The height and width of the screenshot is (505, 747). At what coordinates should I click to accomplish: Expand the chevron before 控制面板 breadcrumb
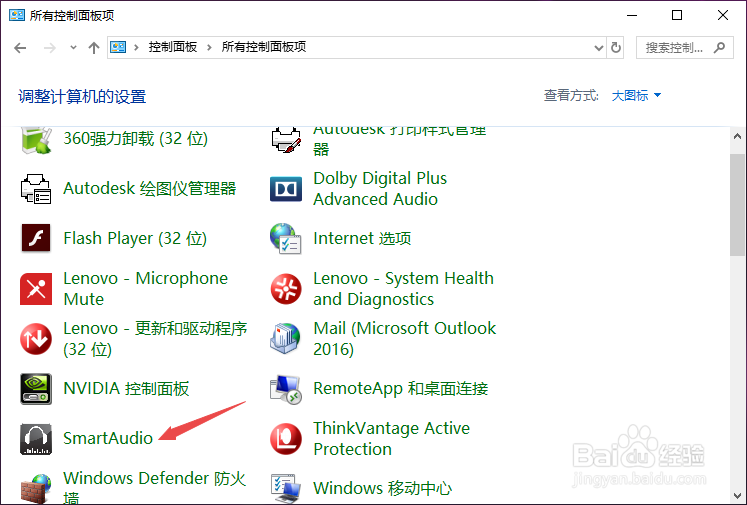[x=136, y=47]
